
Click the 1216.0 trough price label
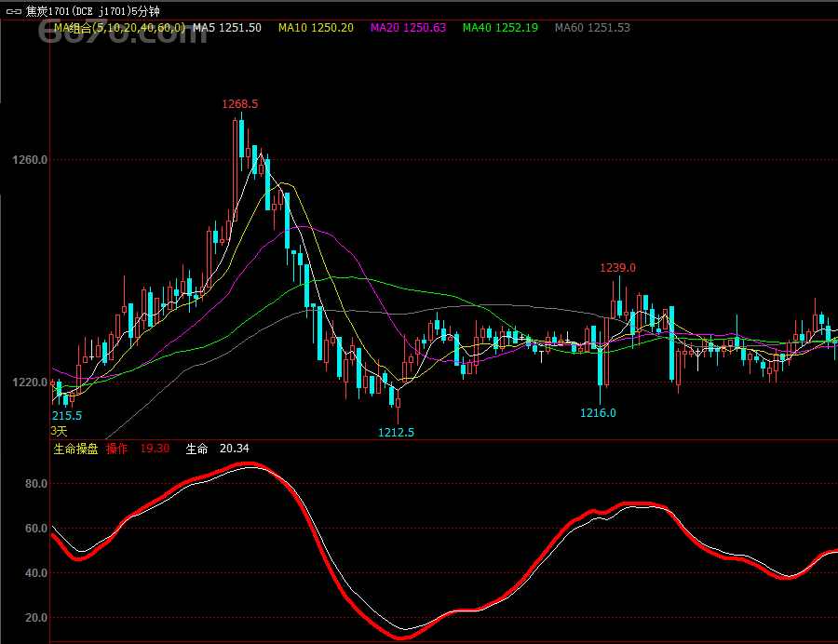[598, 412]
